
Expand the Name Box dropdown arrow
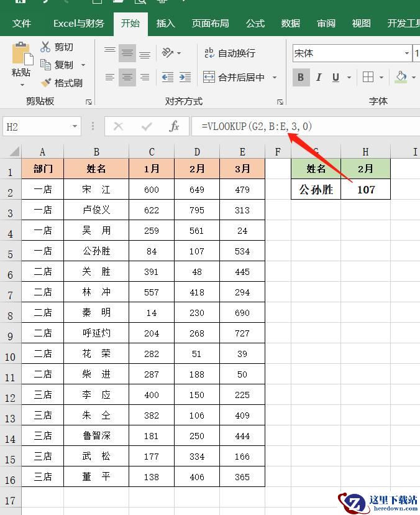tap(75, 126)
